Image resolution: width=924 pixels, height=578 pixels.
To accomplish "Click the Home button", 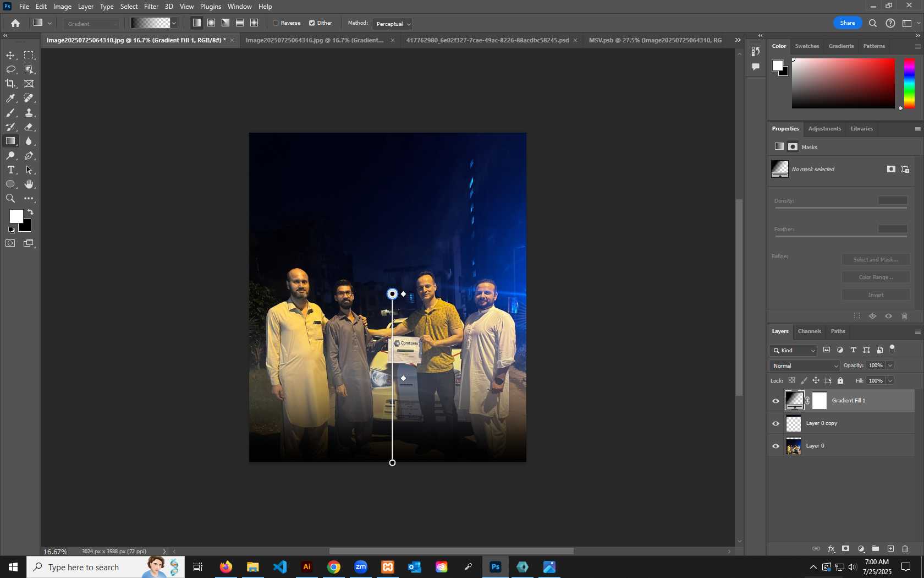I will [x=15, y=23].
